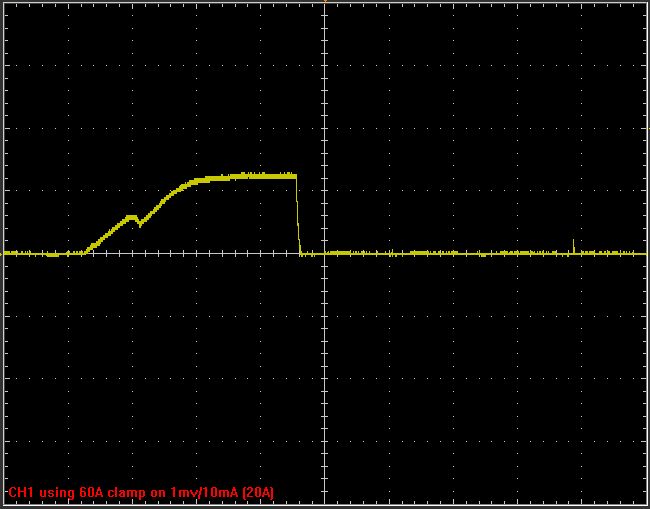Click the small spike on the right baseline

pos(573,243)
